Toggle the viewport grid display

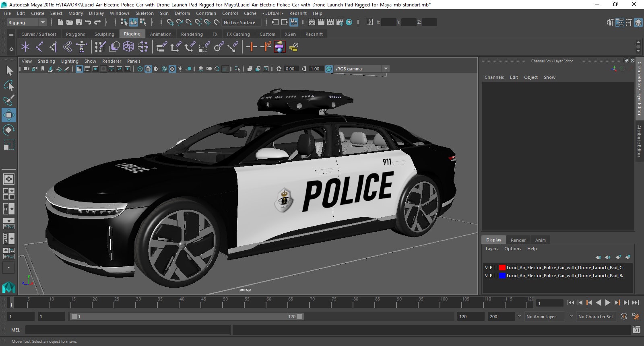click(x=79, y=69)
